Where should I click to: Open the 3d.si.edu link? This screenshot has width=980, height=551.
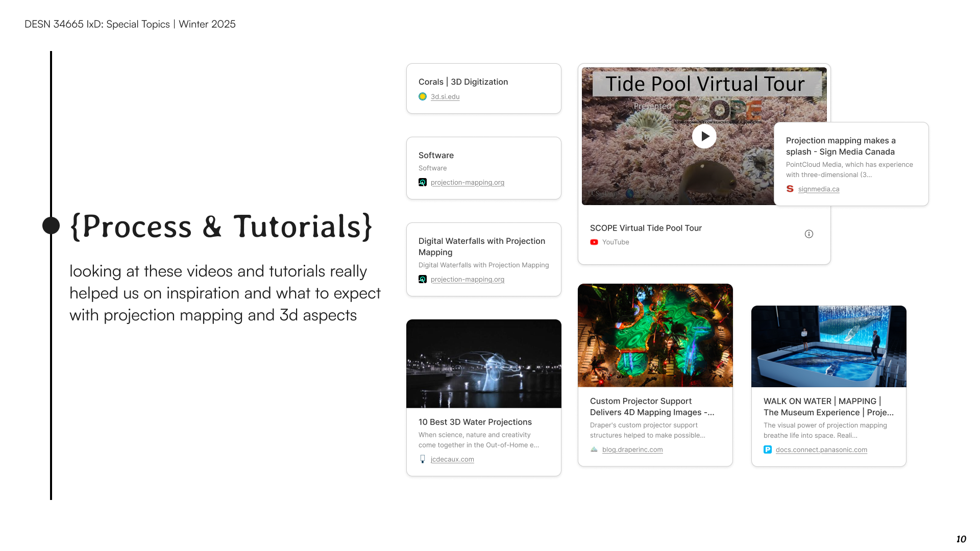point(445,96)
